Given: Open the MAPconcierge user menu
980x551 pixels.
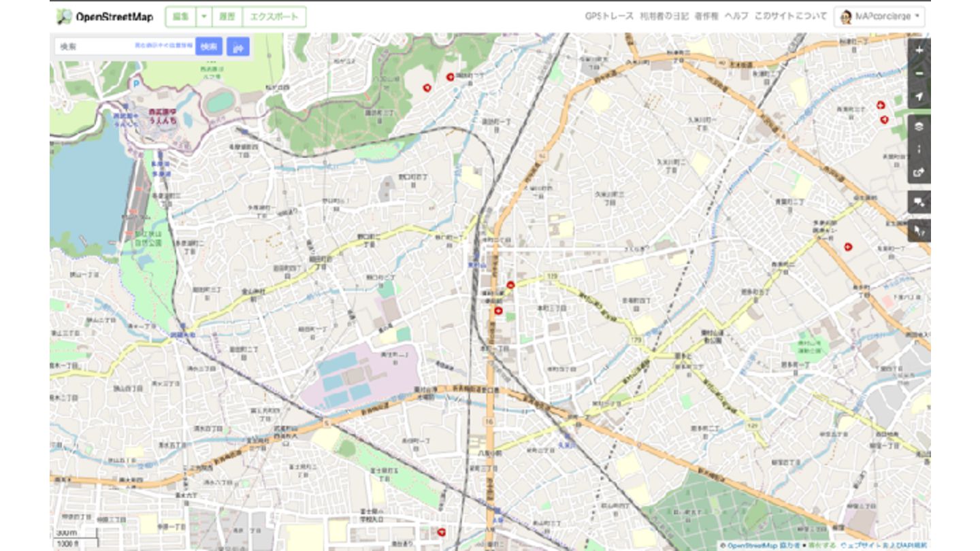Looking at the screenshot, I should [x=879, y=16].
